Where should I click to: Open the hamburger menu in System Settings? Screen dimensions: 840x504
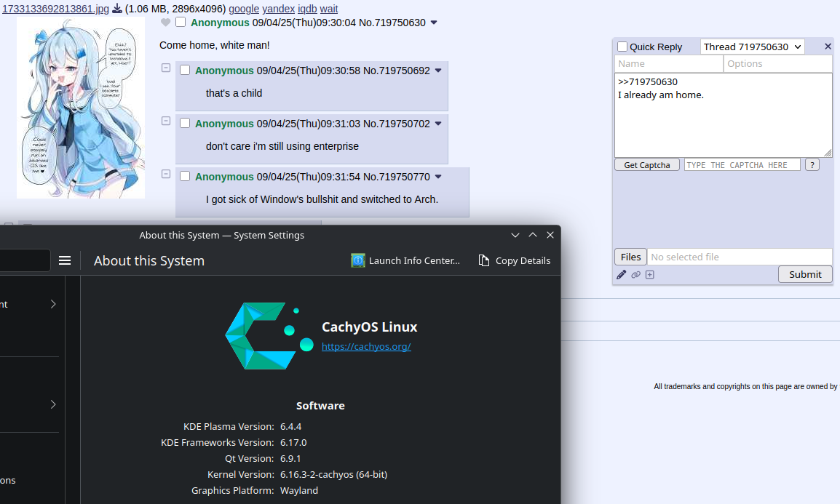coord(65,260)
